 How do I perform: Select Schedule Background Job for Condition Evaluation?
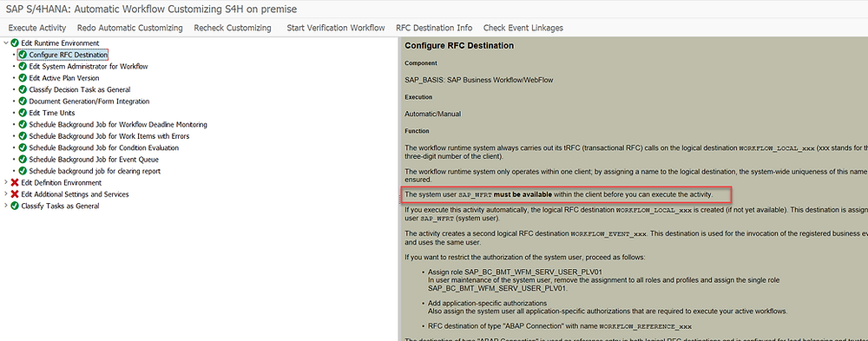[104, 148]
